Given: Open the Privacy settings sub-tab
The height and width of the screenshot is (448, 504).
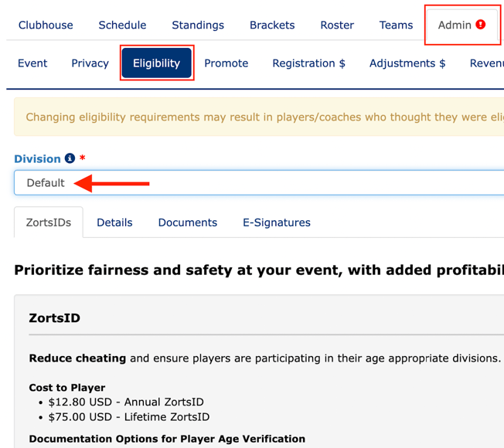Looking at the screenshot, I should click(x=90, y=63).
